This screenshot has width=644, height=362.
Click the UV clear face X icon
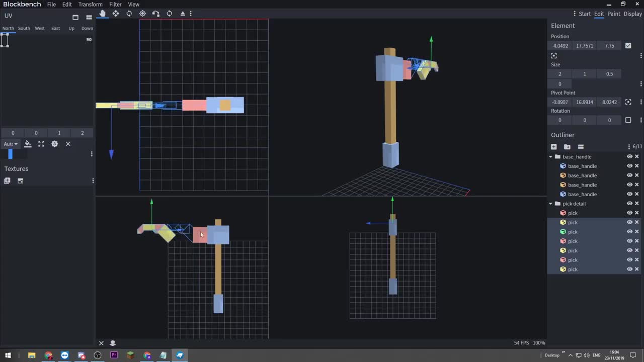point(68,144)
